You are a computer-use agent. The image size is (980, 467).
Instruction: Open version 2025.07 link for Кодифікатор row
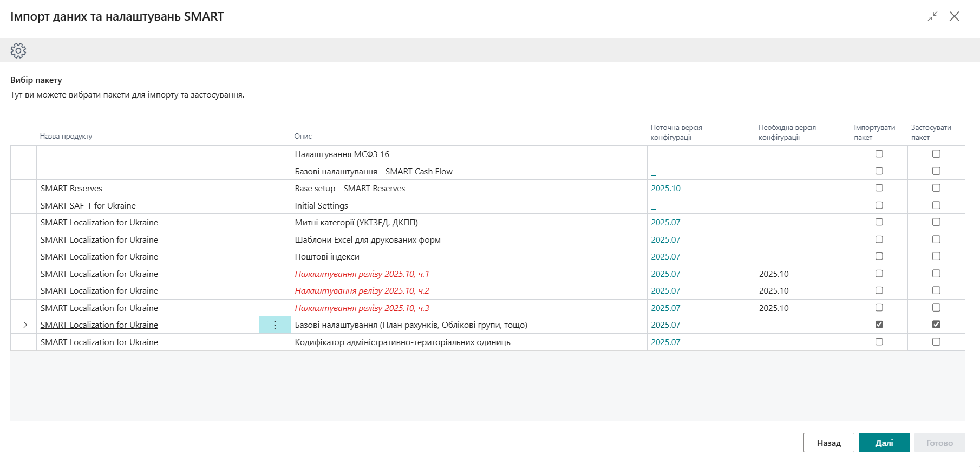pos(665,342)
